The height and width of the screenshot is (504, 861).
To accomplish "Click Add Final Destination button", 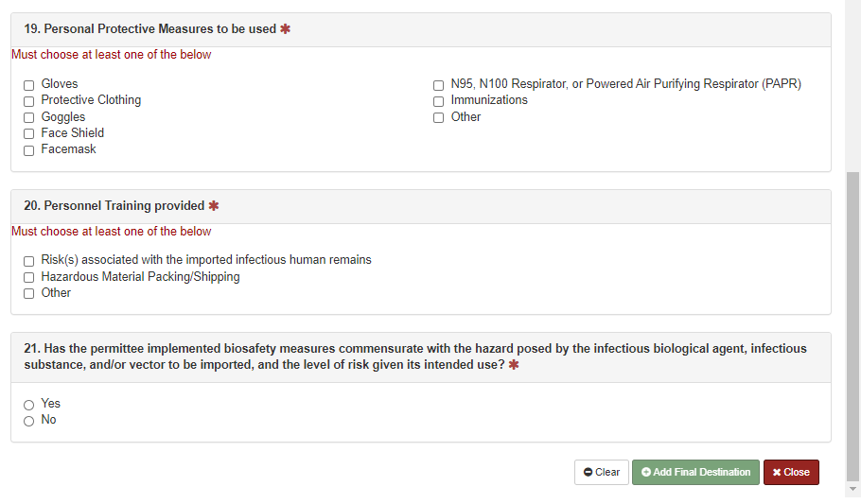I will [695, 472].
